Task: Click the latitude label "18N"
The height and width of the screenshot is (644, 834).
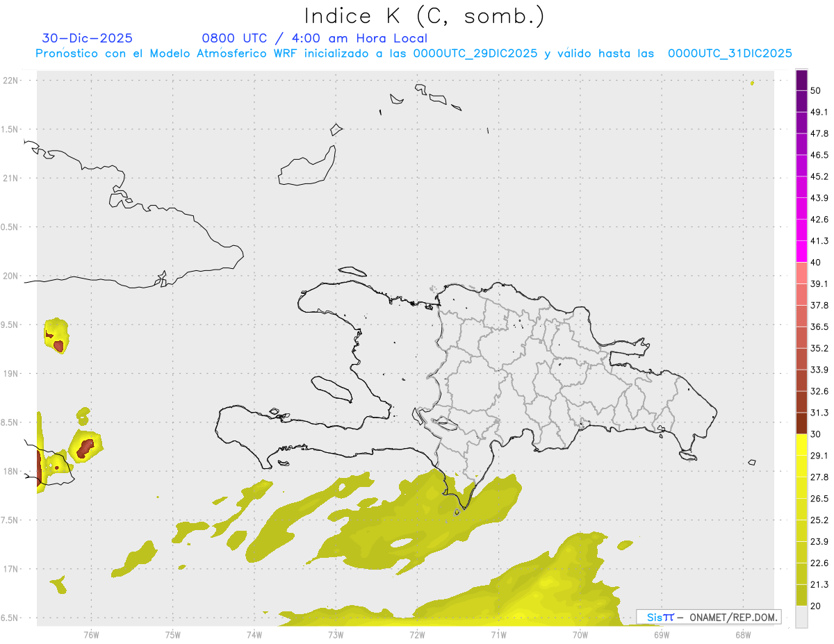Action: tap(11, 471)
